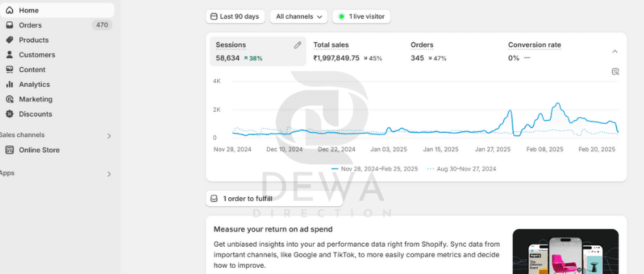Click the Customers person icon

tap(10, 55)
